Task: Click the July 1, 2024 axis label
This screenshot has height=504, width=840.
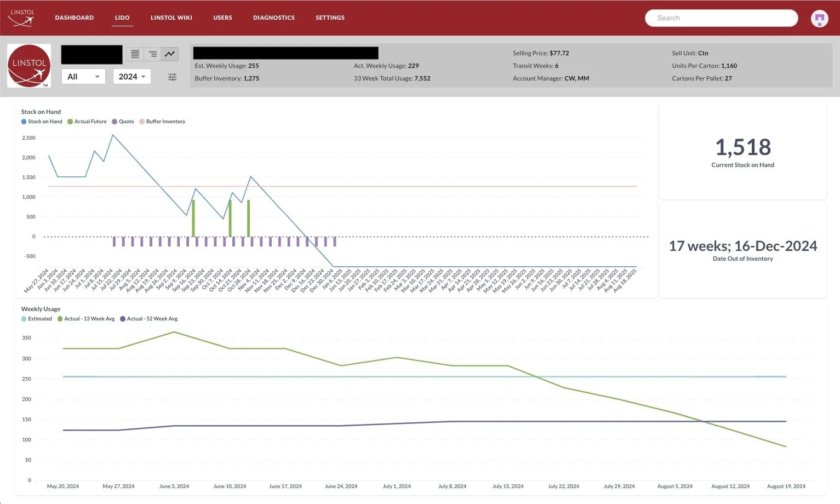Action: [x=397, y=486]
